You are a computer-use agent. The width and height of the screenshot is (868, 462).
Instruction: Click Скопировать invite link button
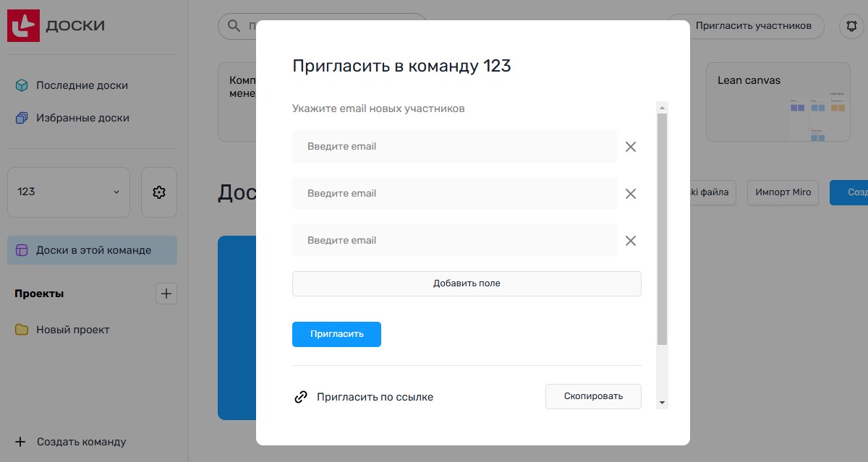click(593, 396)
